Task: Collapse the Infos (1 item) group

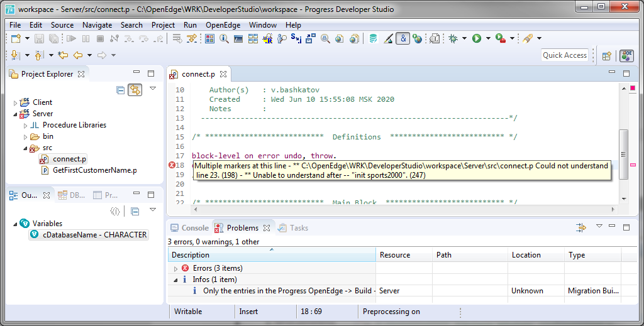Action: point(176,280)
